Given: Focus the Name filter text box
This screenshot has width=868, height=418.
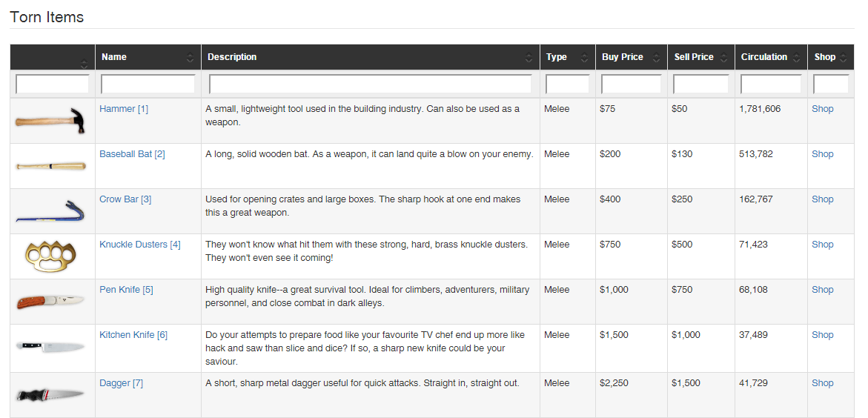Looking at the screenshot, I should [x=148, y=84].
